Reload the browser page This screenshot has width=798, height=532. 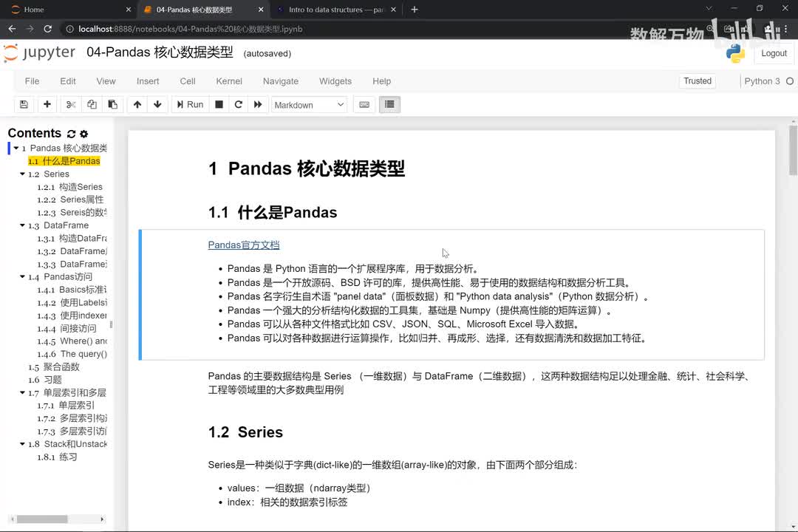(47, 29)
